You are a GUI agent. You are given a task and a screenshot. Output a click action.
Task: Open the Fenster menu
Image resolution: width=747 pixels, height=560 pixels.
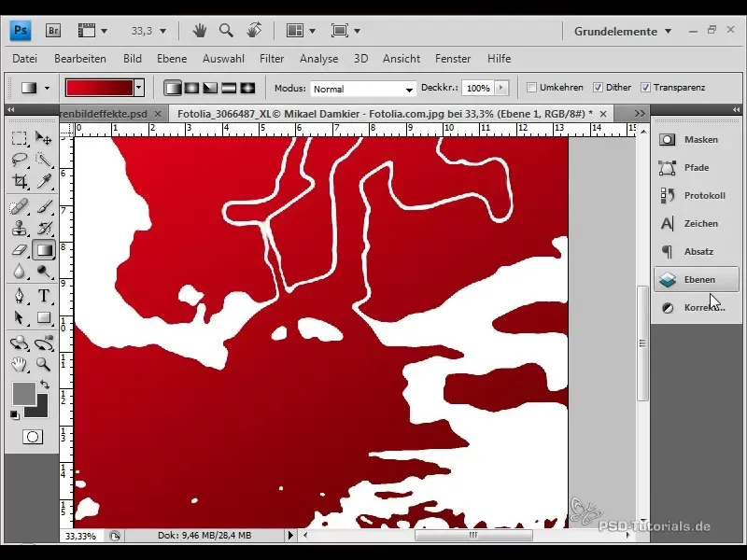[453, 59]
